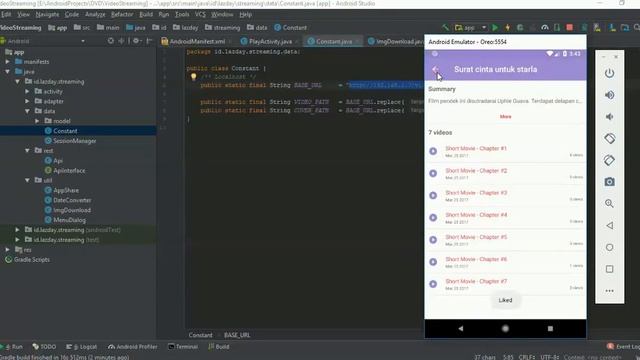Expand the activity package
The height and width of the screenshot is (360, 640).
(27, 91)
